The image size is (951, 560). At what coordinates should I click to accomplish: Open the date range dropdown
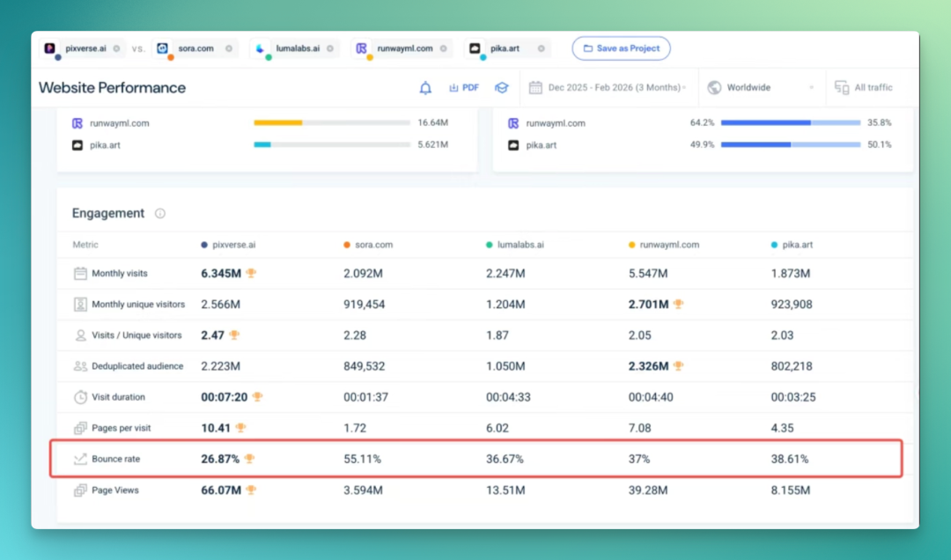coord(608,87)
